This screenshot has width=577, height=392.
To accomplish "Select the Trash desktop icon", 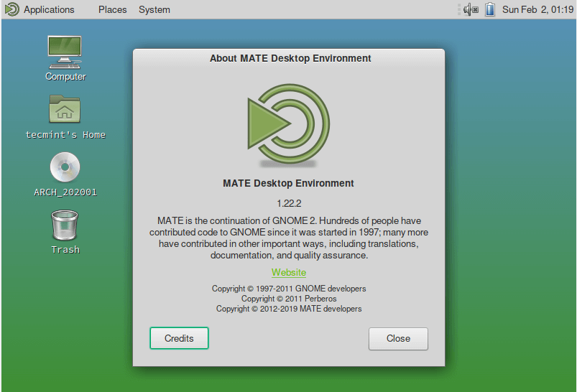I will tap(65, 225).
